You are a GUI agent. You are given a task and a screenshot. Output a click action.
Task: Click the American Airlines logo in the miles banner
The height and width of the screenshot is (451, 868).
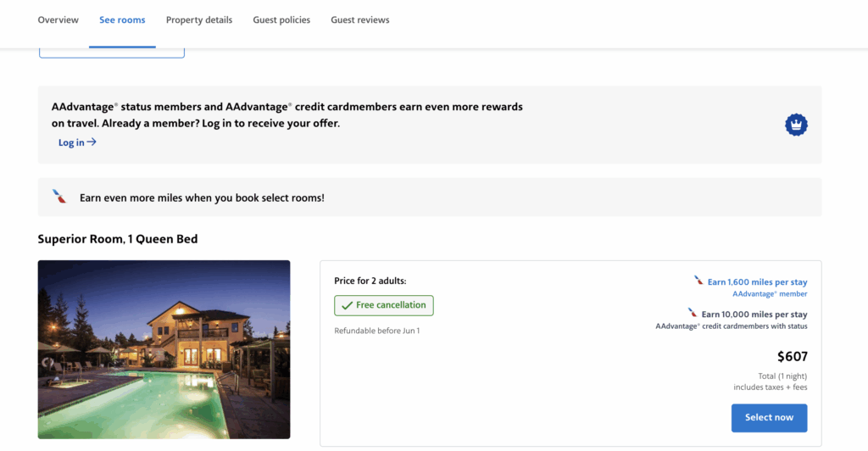(x=59, y=197)
